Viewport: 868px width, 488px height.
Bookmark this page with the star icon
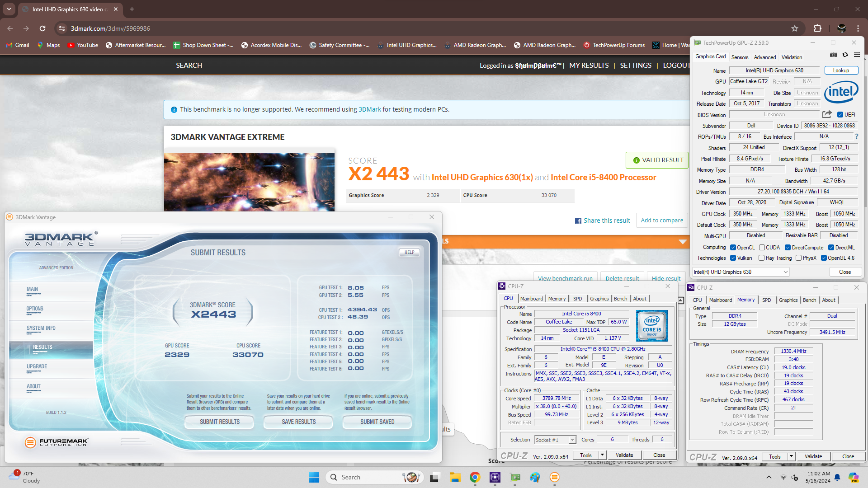click(795, 28)
